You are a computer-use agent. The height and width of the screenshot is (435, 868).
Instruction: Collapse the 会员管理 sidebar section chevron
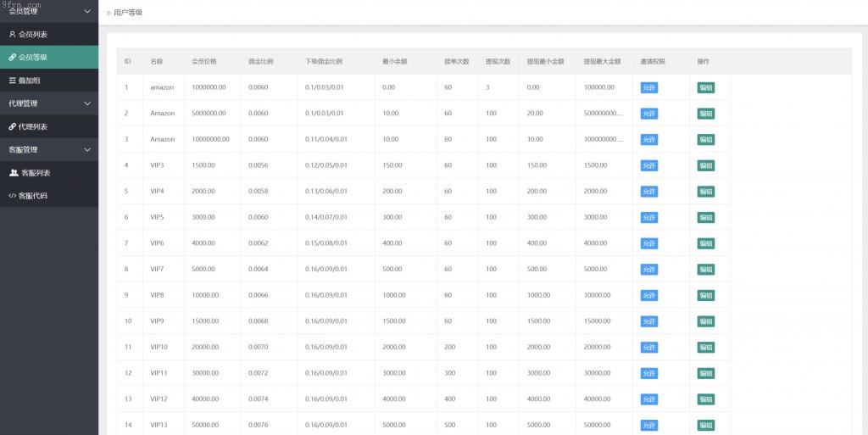click(x=87, y=11)
